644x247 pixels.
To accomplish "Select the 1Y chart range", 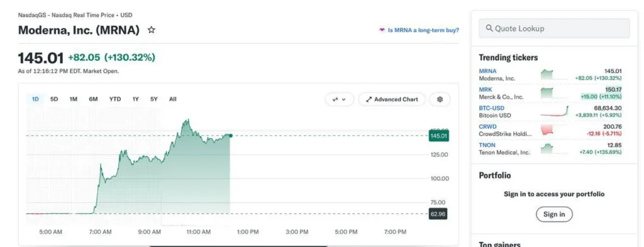I will [136, 99].
